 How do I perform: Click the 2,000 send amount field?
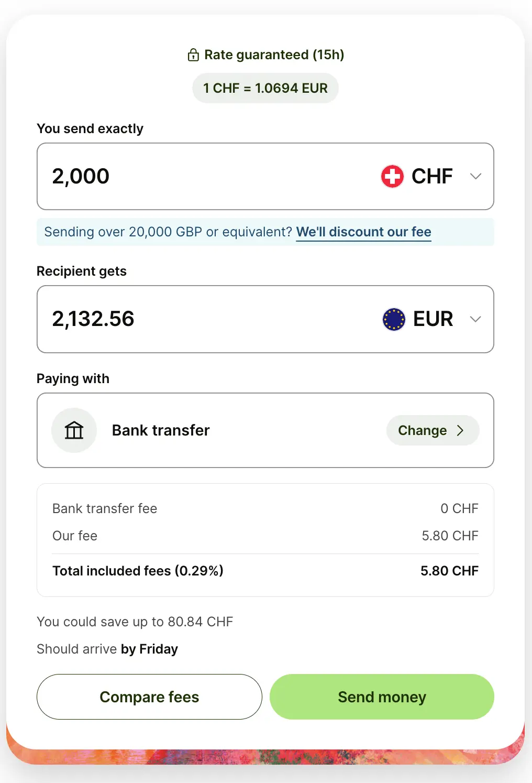tap(209, 176)
